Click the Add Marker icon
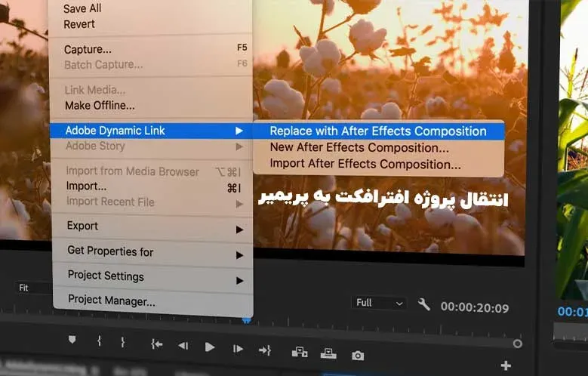 (72, 340)
